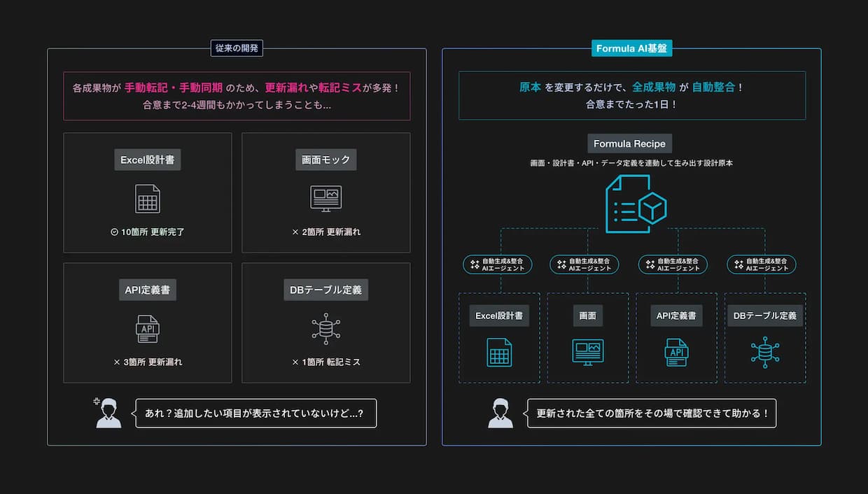The height and width of the screenshot is (494, 868).
Task: Click the user avatar in Formula AI基盤 panel
Action: point(500,413)
